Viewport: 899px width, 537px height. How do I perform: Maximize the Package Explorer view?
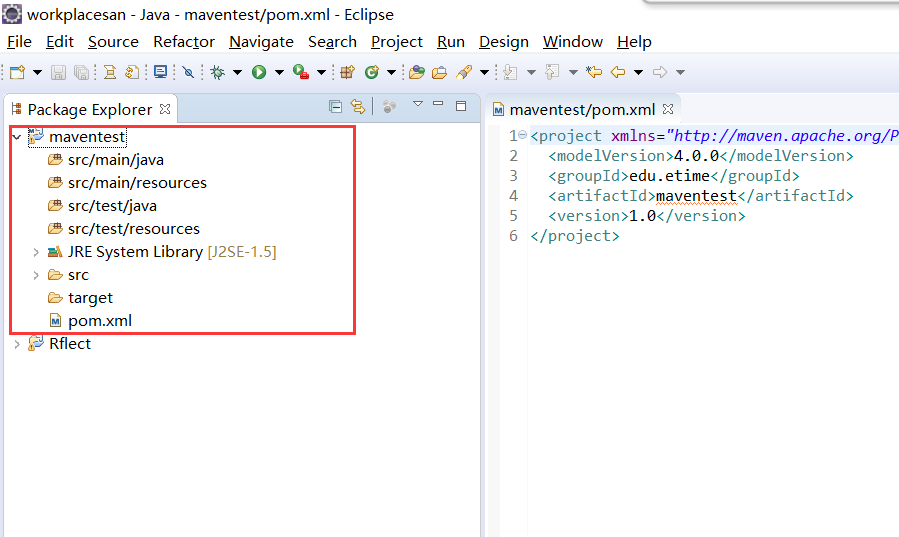point(461,106)
